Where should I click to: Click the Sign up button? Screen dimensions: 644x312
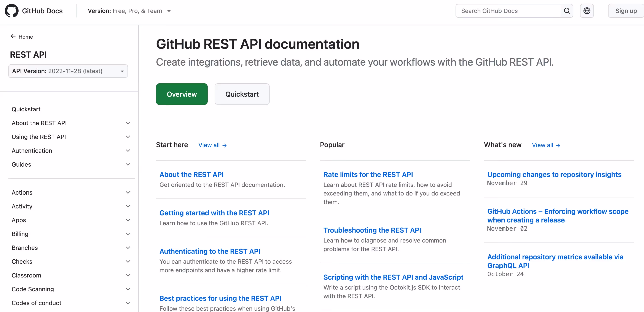point(626,11)
